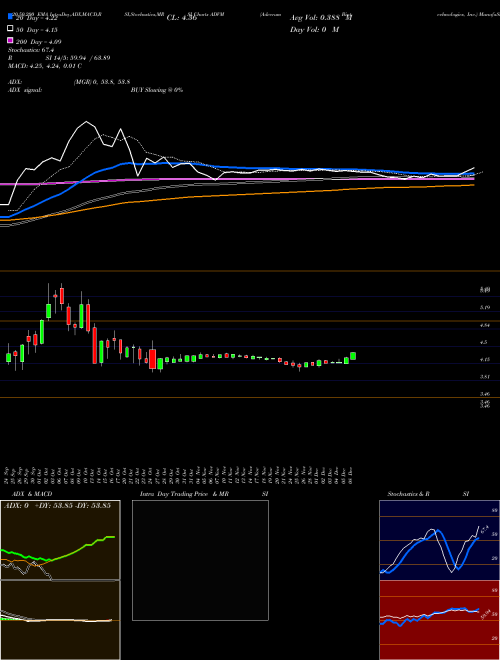
Task: Click the red RSI chart panel
Action: tap(439, 620)
